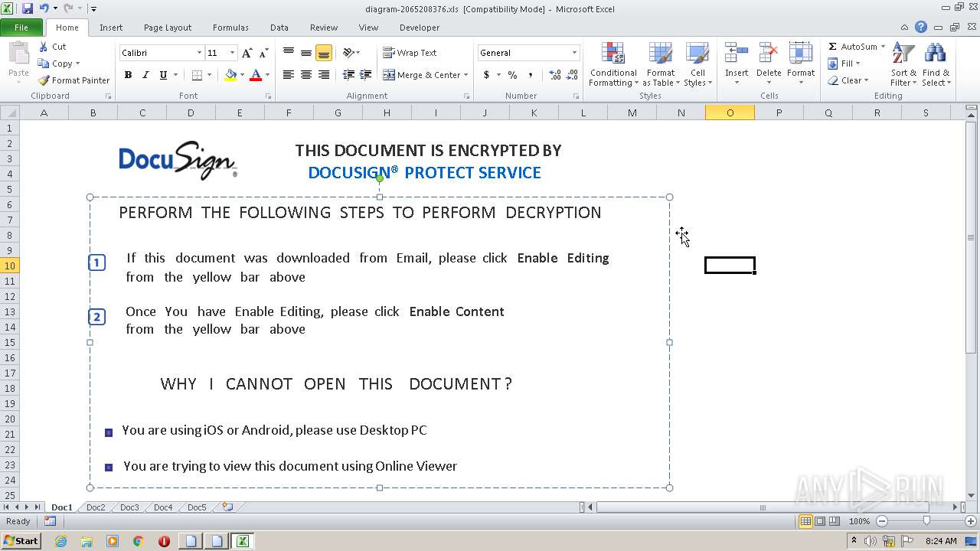Open Sort & Filter options
Screen dimensions: 980x551
(x=903, y=65)
